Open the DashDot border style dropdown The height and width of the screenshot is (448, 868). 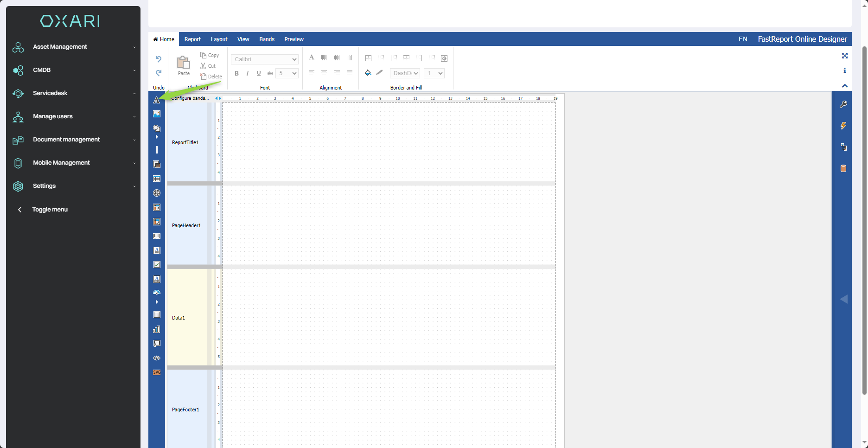point(405,73)
